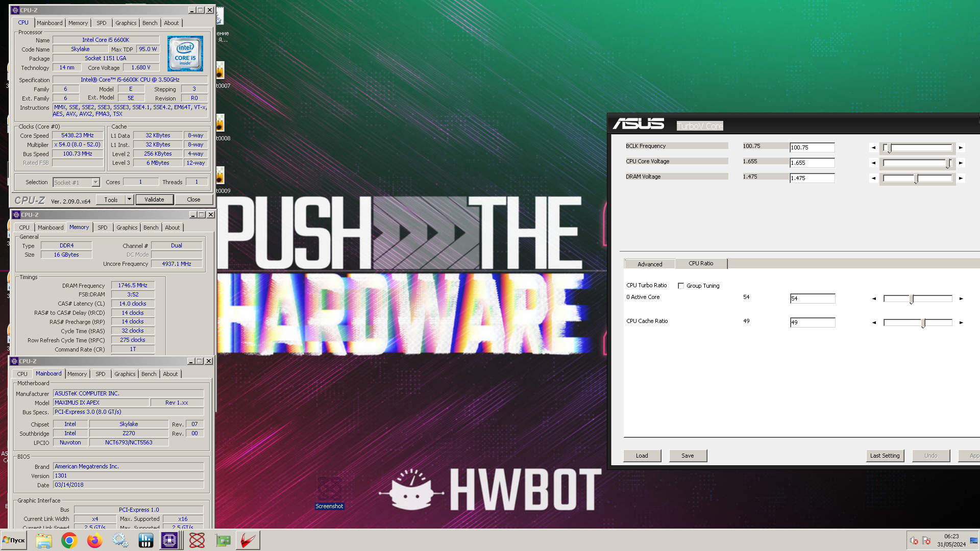The image size is (980, 551).
Task: Click the muted volume tray icon
Action: [x=914, y=541]
